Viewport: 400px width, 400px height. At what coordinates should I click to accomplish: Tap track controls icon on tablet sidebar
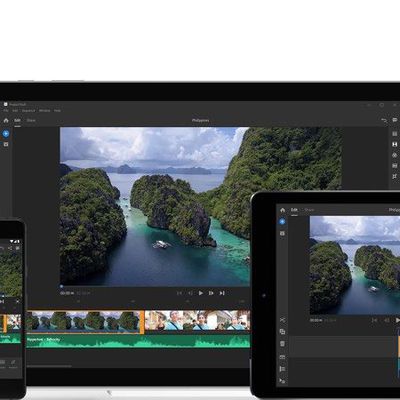pos(282,369)
